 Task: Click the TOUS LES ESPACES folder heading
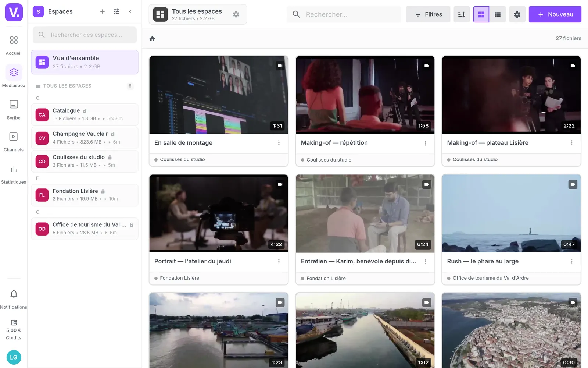click(67, 86)
